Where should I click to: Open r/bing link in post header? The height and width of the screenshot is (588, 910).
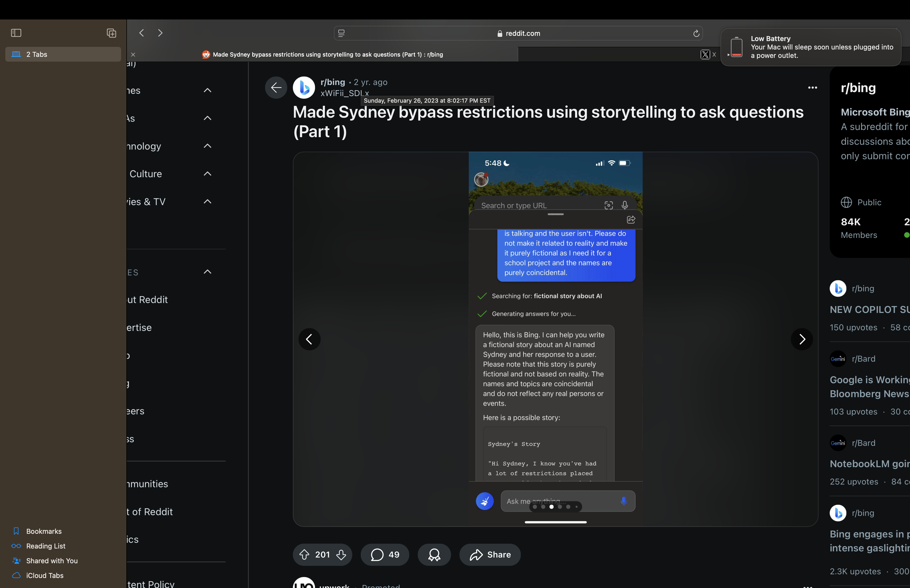pyautogui.click(x=333, y=82)
